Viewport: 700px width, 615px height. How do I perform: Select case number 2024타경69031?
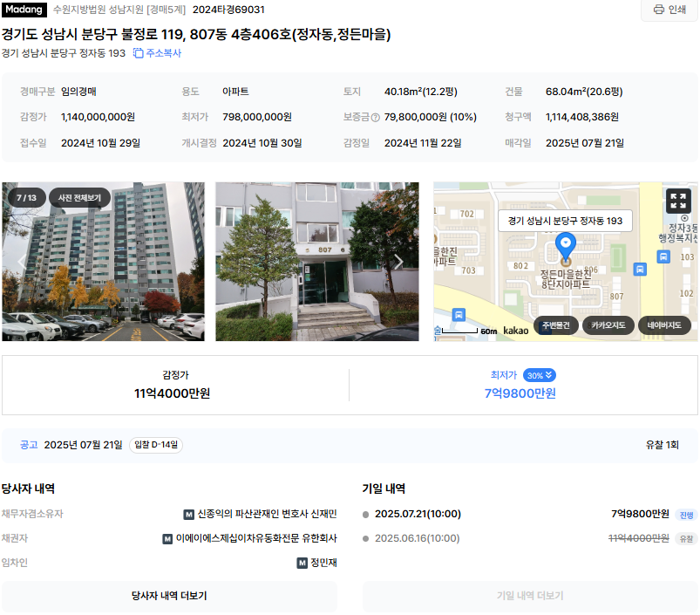click(228, 10)
